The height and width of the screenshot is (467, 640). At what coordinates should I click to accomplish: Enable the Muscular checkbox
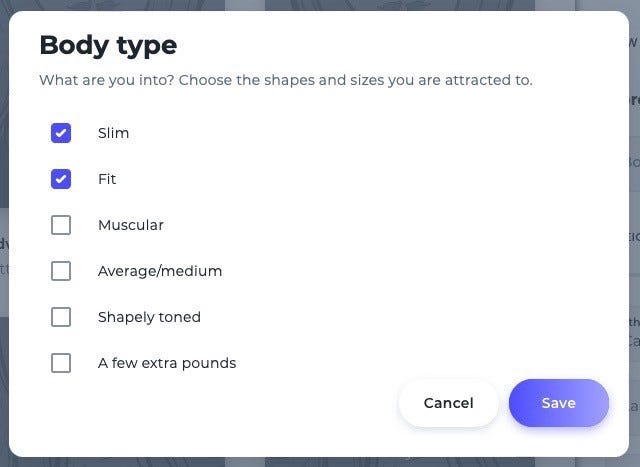click(61, 225)
